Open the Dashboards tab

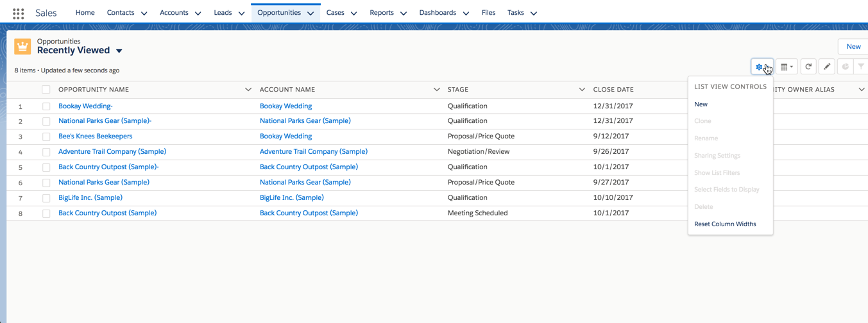[438, 13]
